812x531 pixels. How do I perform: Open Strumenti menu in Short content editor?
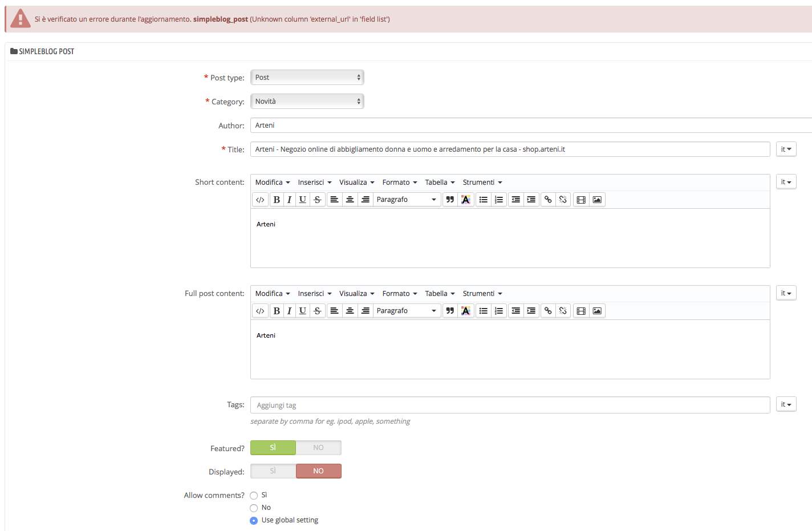(482, 183)
